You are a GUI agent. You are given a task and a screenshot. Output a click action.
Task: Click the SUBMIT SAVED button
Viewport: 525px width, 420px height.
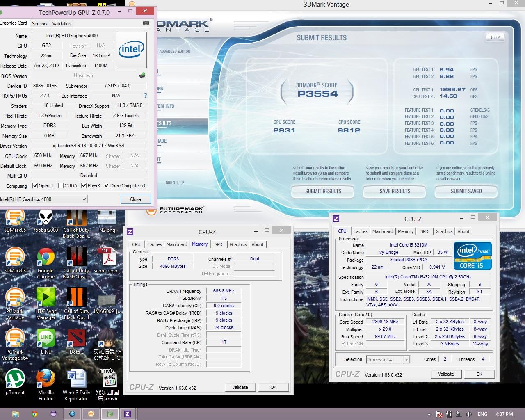click(x=466, y=191)
